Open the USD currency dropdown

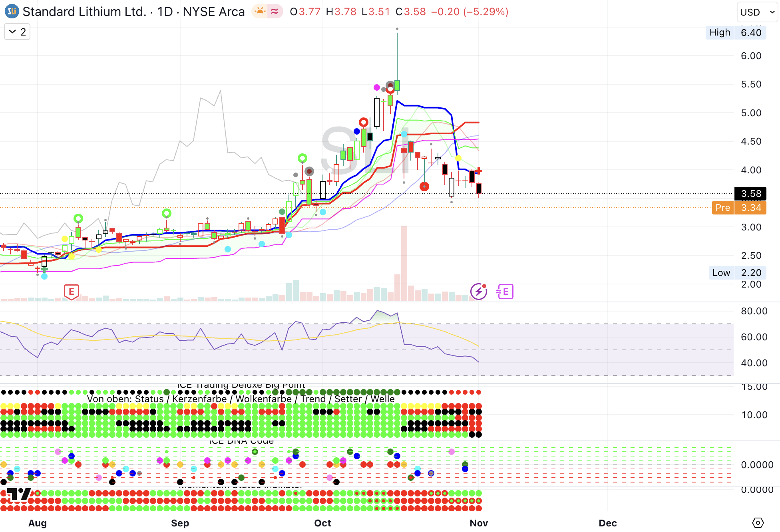coord(757,12)
